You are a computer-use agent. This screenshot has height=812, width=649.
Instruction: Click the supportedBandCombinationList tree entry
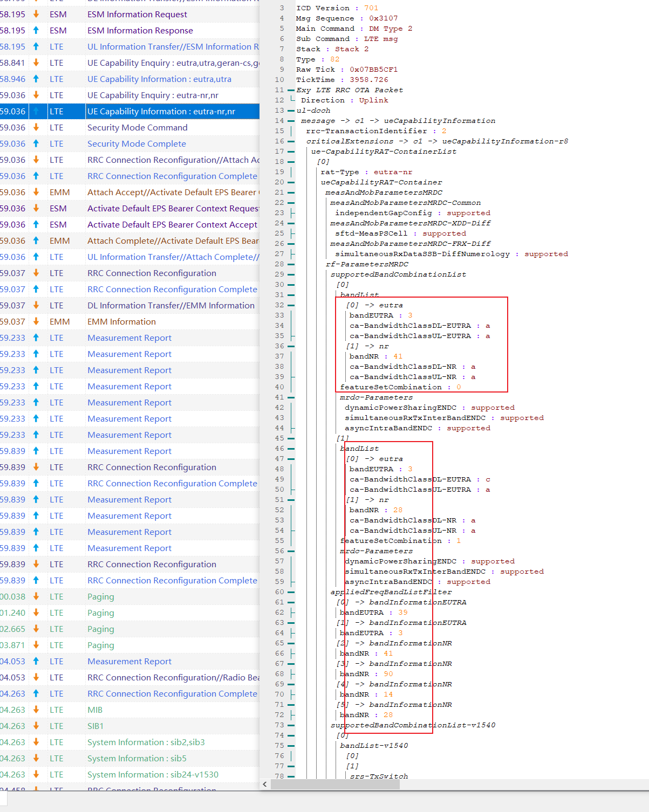pyautogui.click(x=398, y=274)
